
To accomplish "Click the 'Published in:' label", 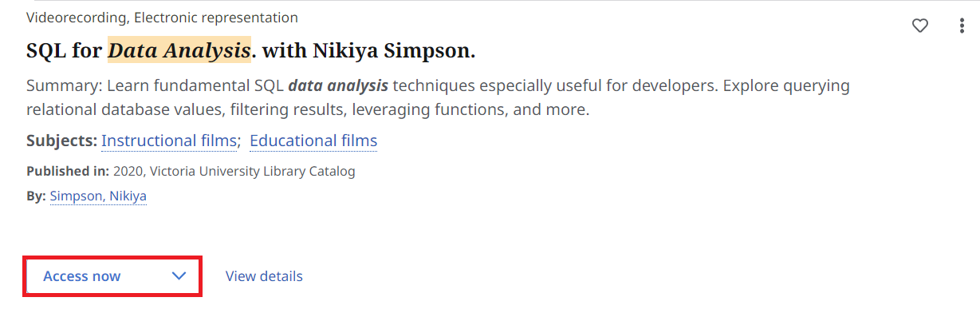I will pyautogui.click(x=68, y=171).
